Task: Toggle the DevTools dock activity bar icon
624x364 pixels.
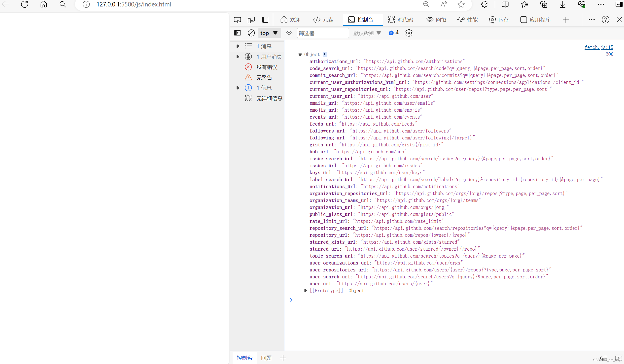Action: [x=265, y=20]
